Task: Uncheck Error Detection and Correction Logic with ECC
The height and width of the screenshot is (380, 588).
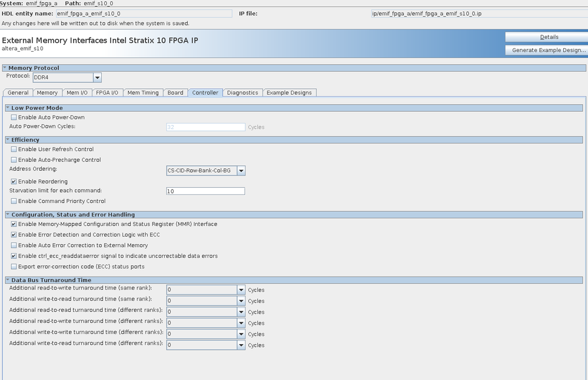Action: point(14,235)
